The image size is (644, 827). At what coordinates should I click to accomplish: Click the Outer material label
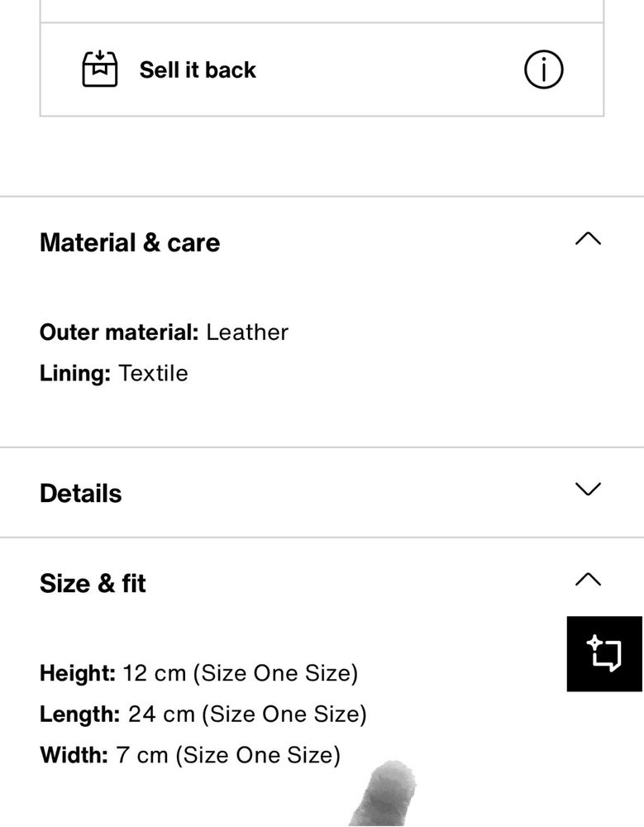click(119, 332)
